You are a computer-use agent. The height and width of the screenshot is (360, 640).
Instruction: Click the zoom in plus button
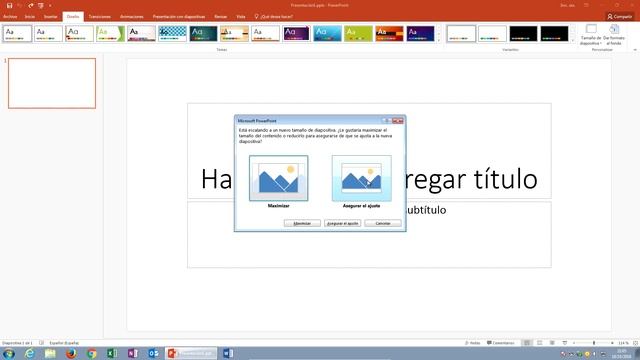[x=612, y=343]
